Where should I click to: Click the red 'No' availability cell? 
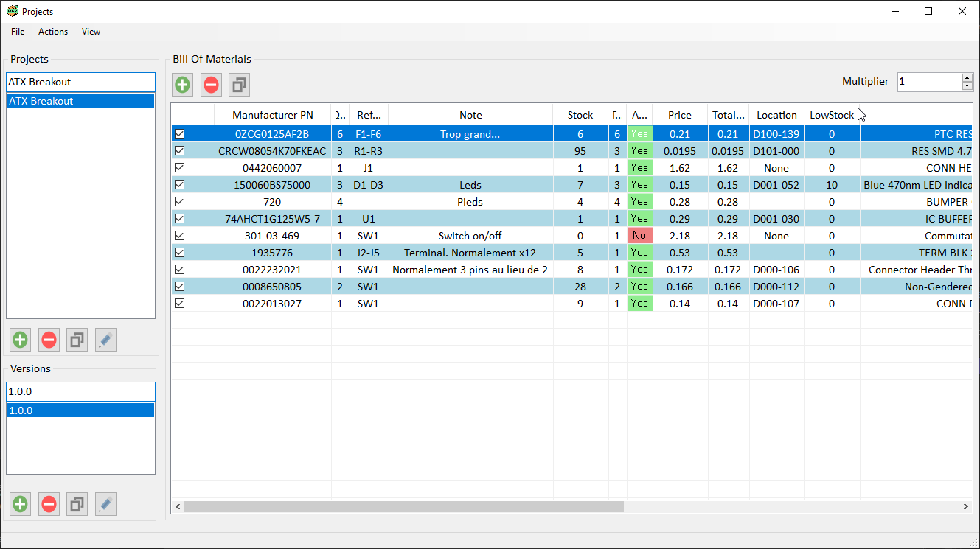(639, 236)
